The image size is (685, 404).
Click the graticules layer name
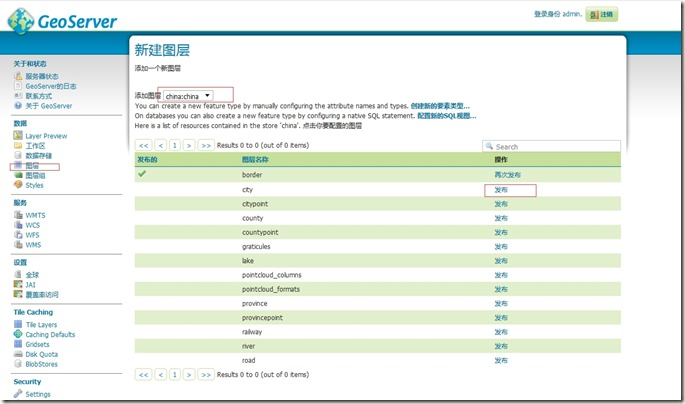(x=256, y=246)
